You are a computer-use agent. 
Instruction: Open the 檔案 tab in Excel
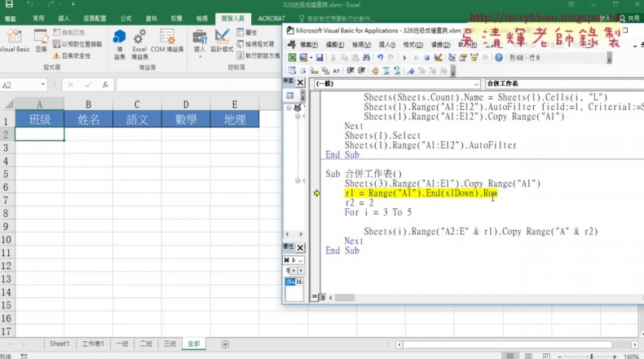[11, 18]
